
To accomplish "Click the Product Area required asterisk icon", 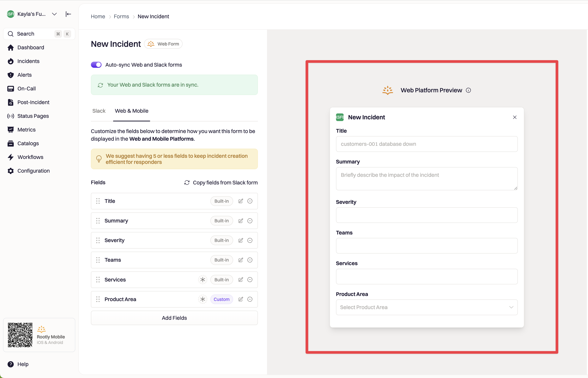I will tap(203, 299).
